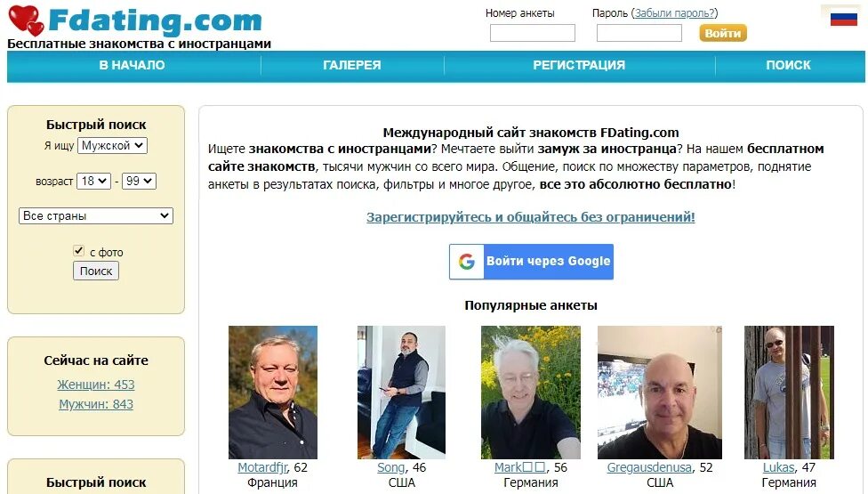Open the maximum age 99 dropdown
868x494 pixels.
(139, 181)
